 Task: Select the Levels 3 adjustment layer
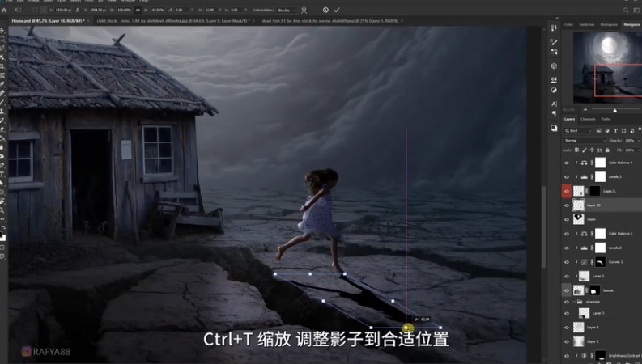point(614,176)
